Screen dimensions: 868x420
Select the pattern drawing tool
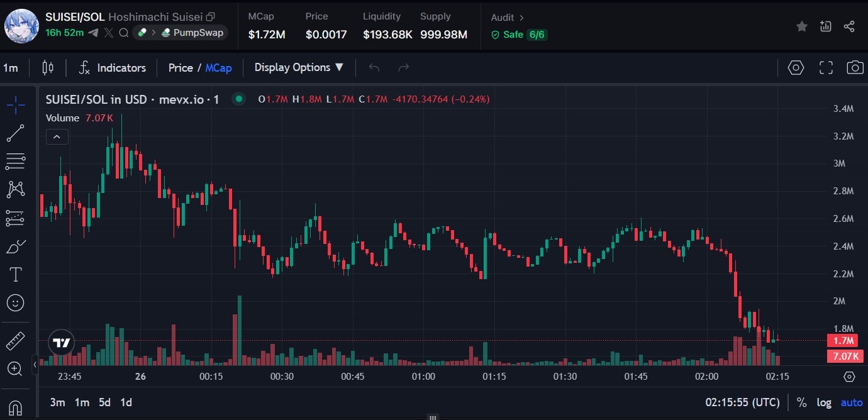click(15, 189)
